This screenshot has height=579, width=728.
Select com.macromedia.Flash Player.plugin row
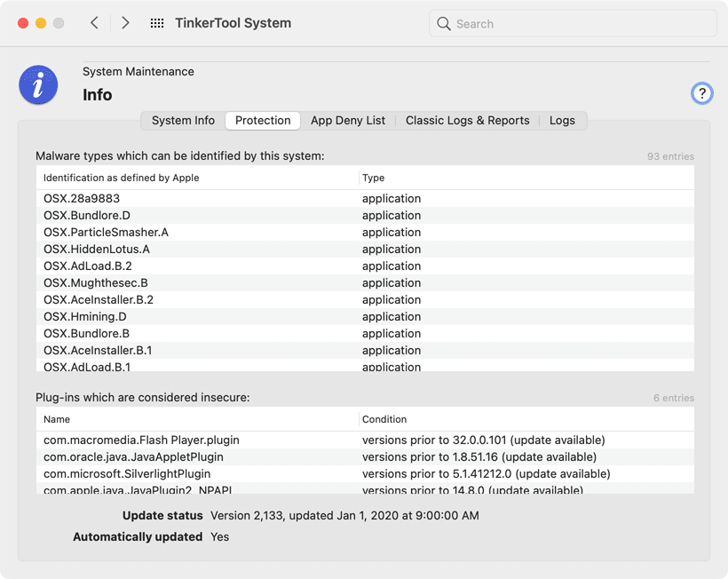(x=365, y=440)
